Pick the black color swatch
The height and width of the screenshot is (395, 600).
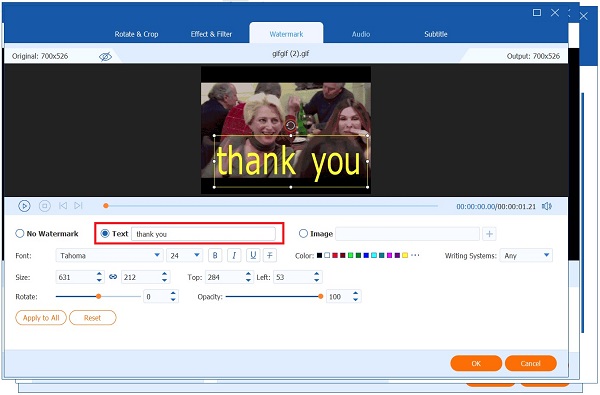(x=319, y=255)
